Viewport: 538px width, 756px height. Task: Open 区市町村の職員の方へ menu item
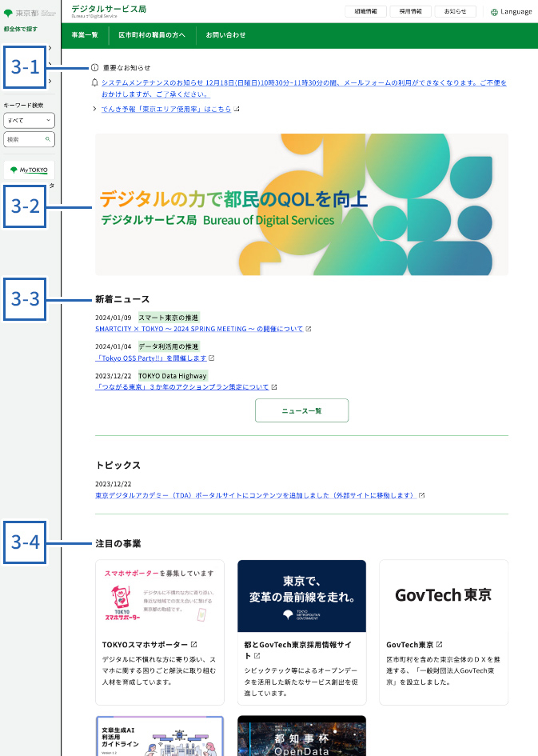(x=152, y=35)
